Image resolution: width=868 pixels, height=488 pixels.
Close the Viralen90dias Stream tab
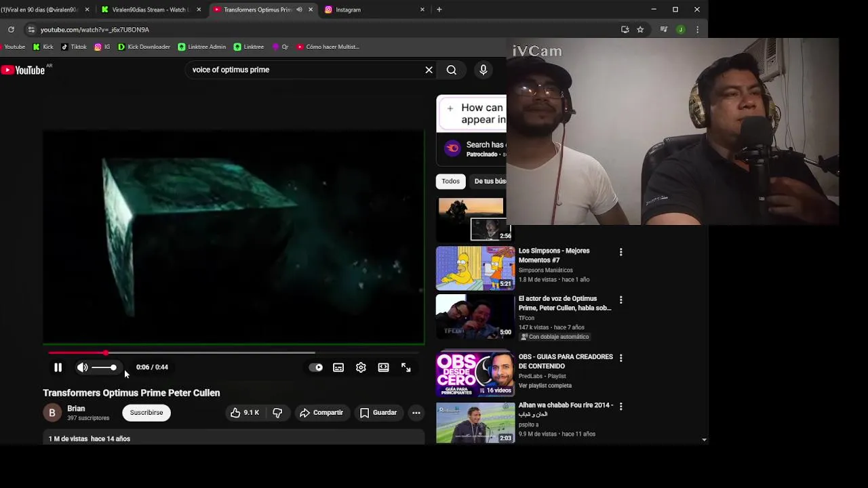(x=199, y=9)
